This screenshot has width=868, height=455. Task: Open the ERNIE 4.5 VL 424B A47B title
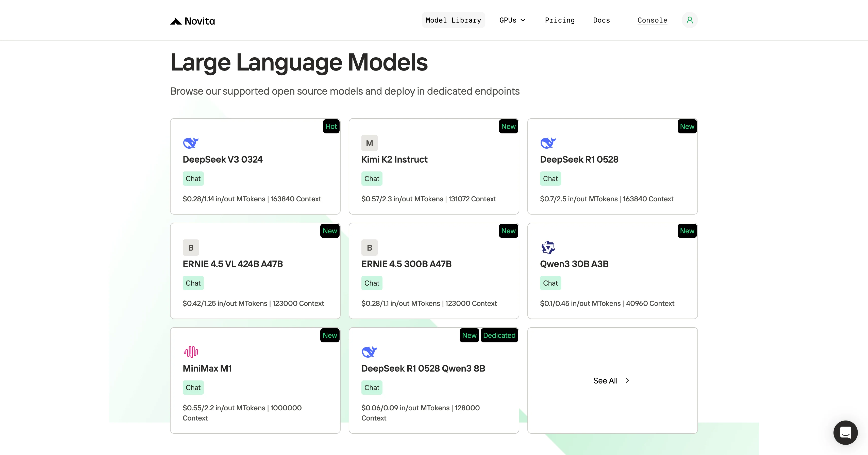(232, 264)
